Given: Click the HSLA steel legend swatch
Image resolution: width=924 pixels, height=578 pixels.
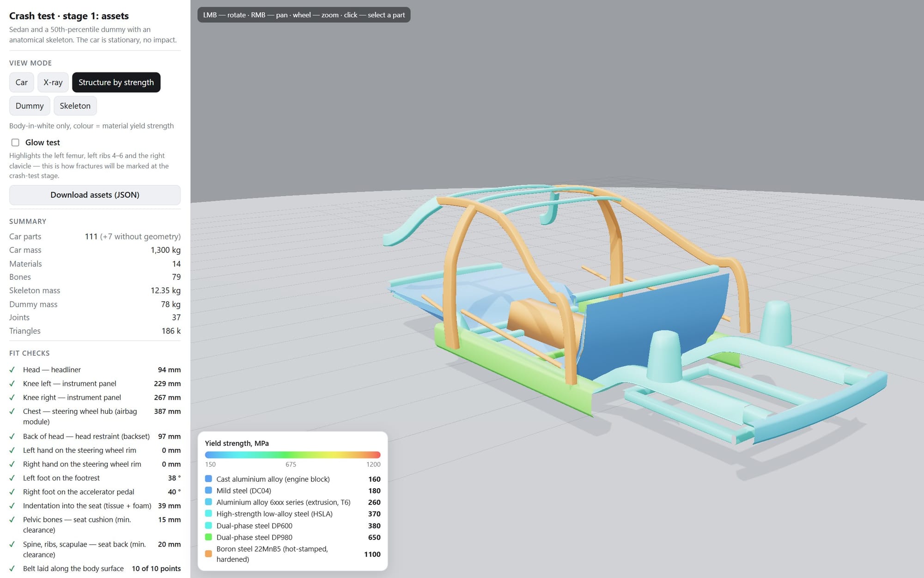Looking at the screenshot, I should 208,514.
